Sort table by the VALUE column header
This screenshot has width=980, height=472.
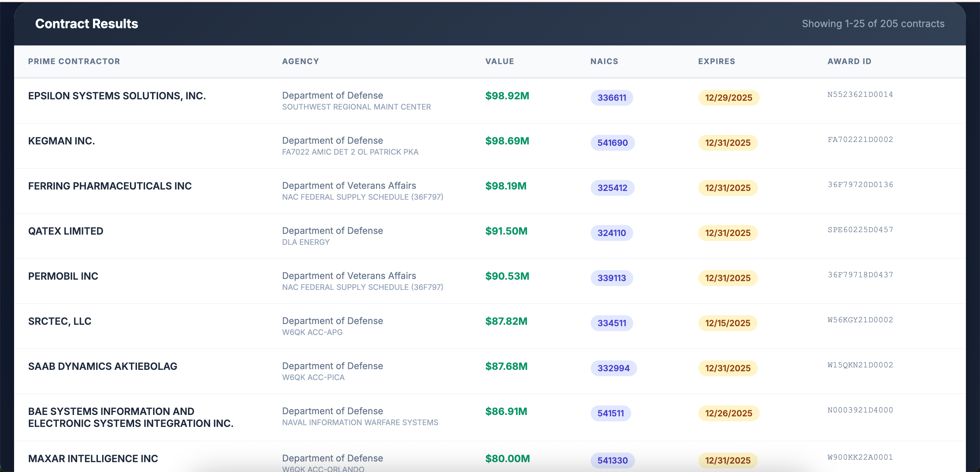point(500,61)
